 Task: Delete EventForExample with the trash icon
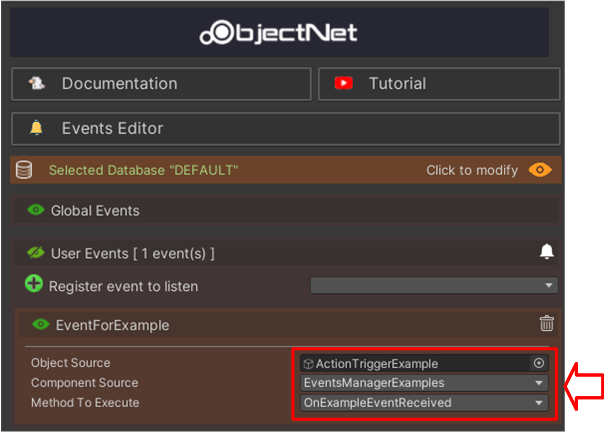pos(546,323)
